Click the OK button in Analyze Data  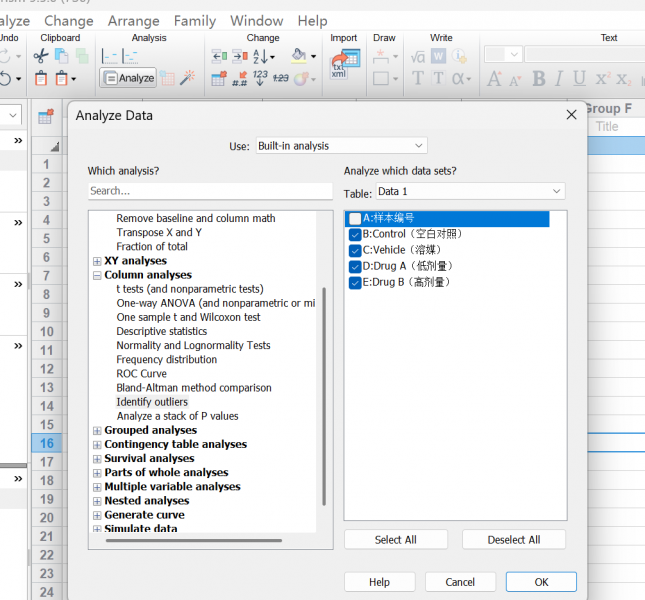(541, 582)
